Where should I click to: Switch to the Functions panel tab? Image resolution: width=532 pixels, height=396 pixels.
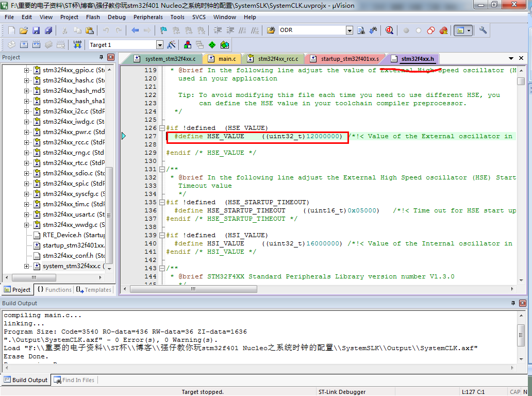(54, 289)
